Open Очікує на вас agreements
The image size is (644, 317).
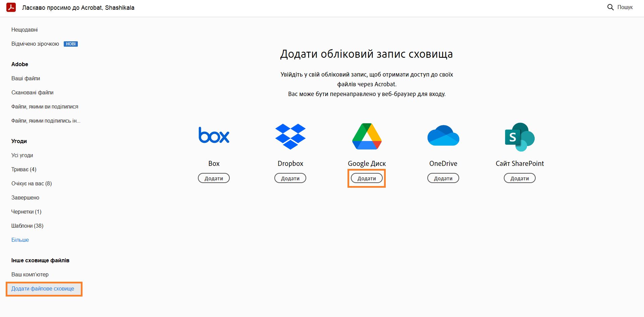click(x=32, y=183)
